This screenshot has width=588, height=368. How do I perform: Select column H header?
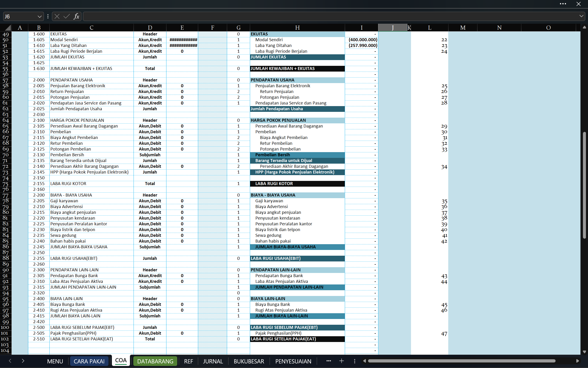(x=297, y=28)
